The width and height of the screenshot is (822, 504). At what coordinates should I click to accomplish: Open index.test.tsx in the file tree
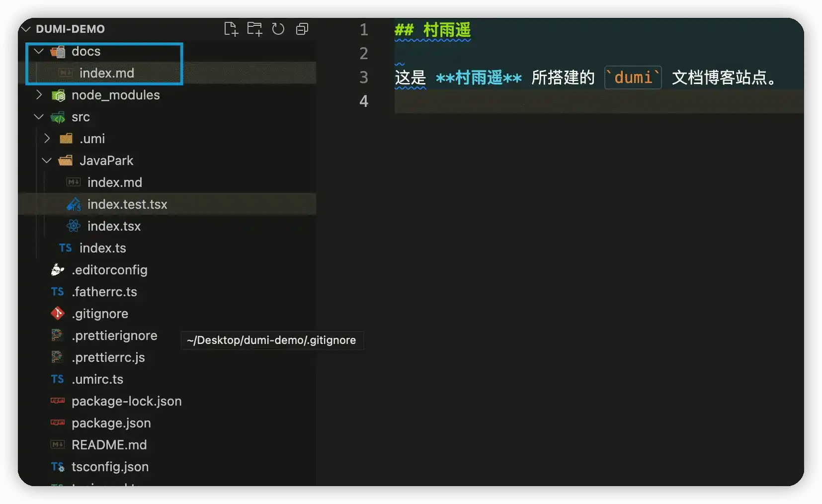click(x=127, y=204)
